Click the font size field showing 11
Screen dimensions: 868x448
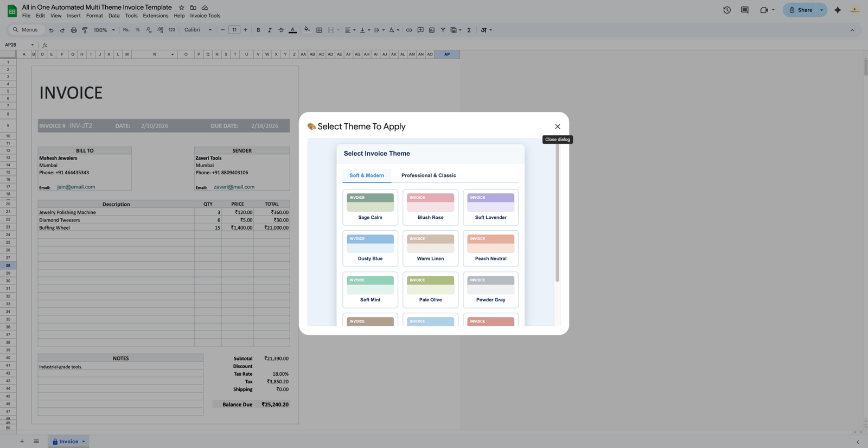coord(234,30)
